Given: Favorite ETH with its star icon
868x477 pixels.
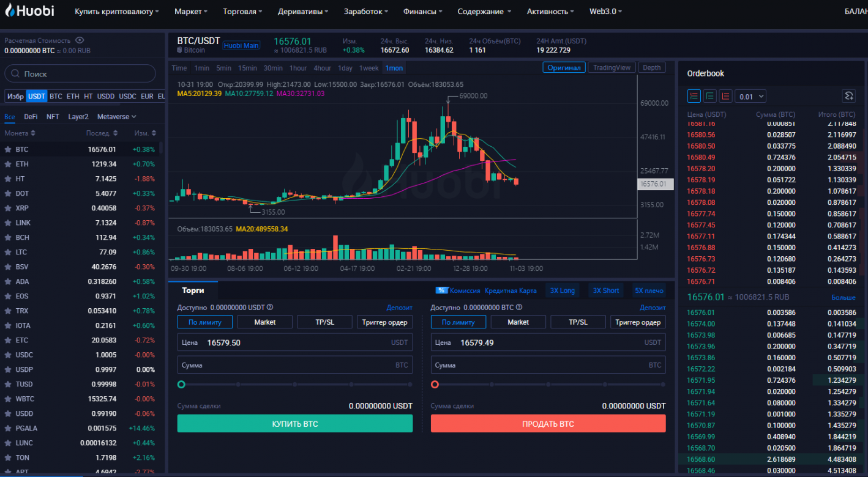Looking at the screenshot, I should 8,164.
